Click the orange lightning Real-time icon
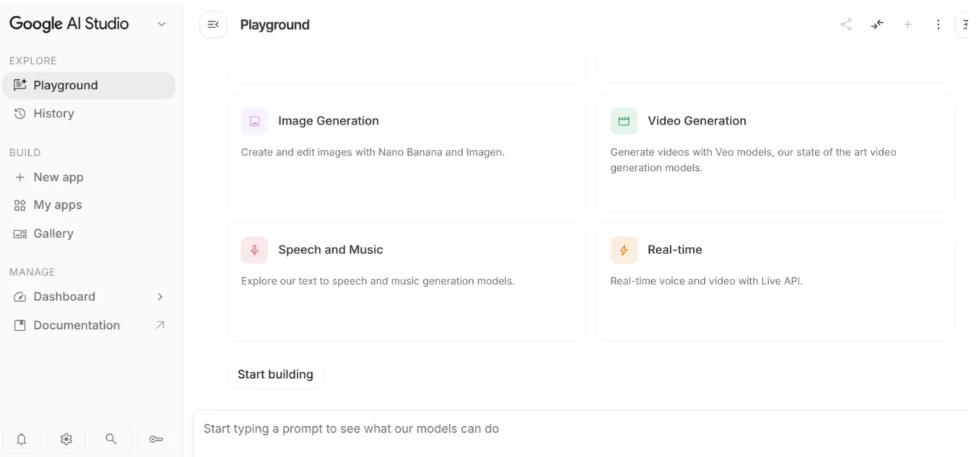The width and height of the screenshot is (980, 457). [x=624, y=250]
